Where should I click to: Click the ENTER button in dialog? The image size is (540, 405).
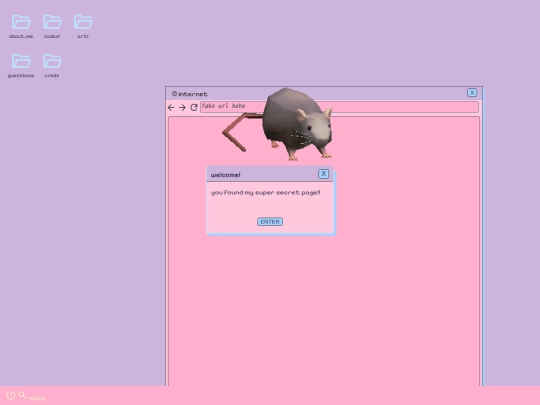click(270, 222)
